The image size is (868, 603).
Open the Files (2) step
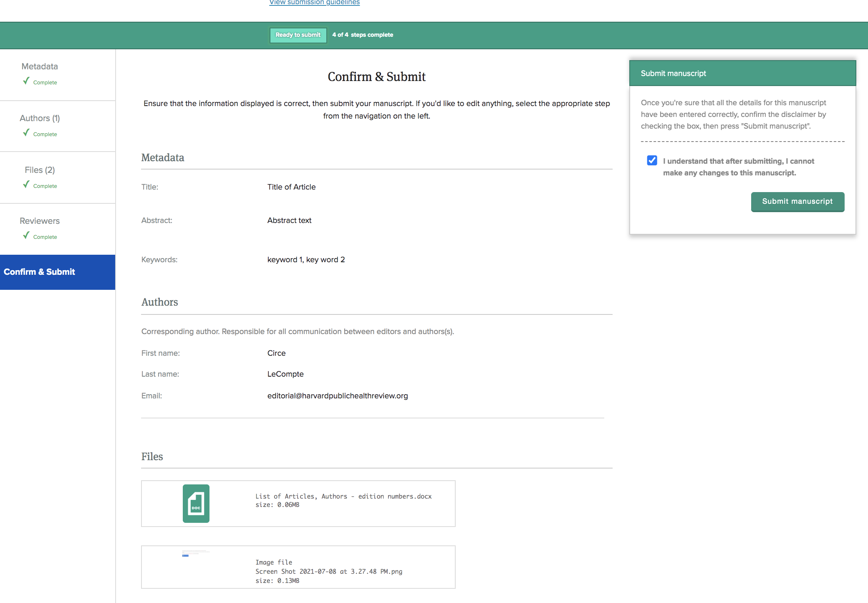[x=40, y=170]
